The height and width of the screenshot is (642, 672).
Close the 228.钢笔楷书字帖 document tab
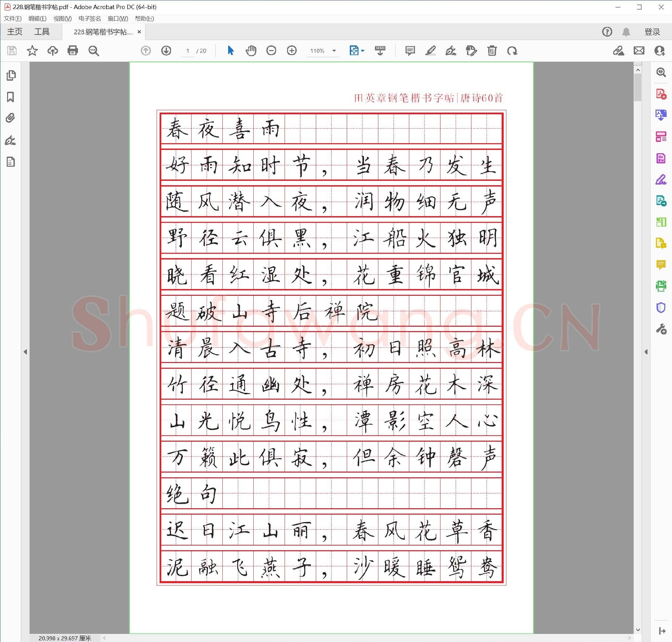pos(139,32)
